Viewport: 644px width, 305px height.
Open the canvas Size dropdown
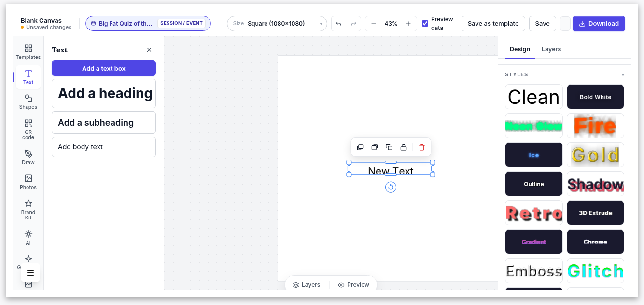coord(277,24)
